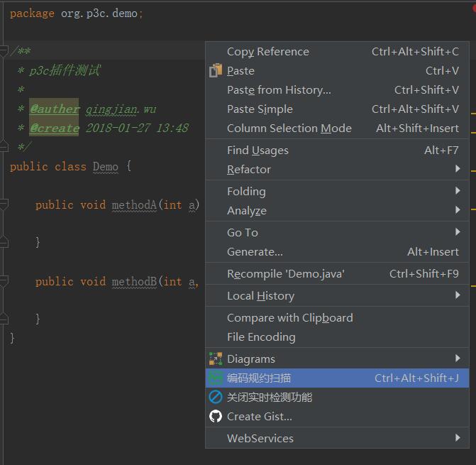Expand the Diagrams submenu arrow
The image size is (476, 465).
point(458,359)
